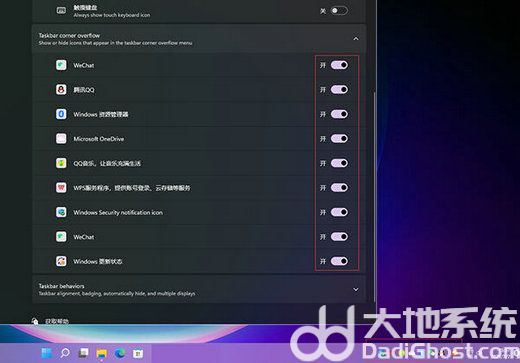
Task: Open Microsoft Store from the taskbar
Action: click(138, 353)
